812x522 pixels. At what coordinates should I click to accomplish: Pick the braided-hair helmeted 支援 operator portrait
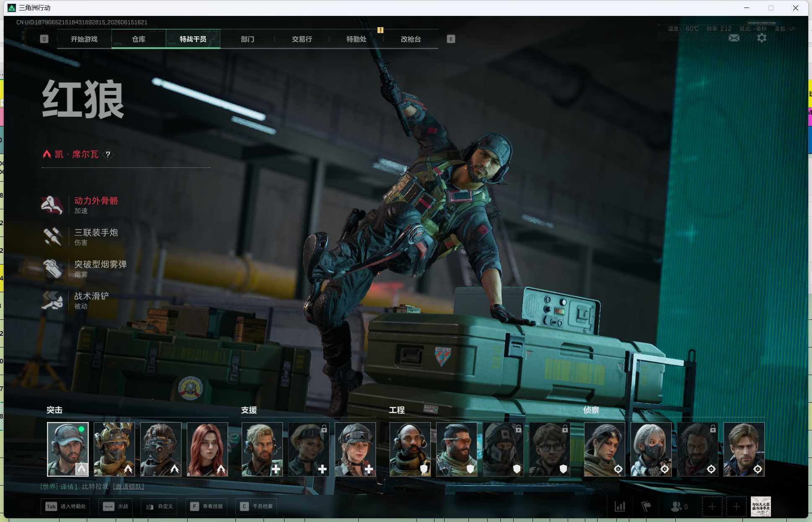pos(355,449)
